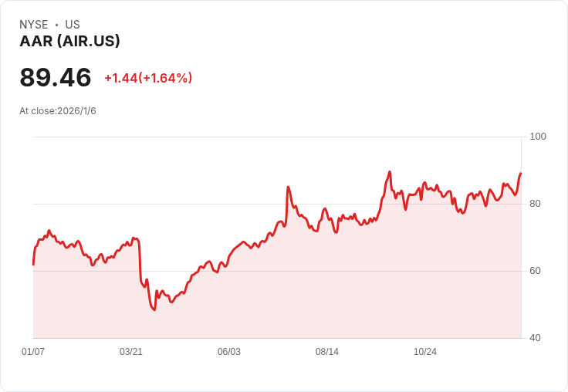Click the sharp price spike in July
The height and width of the screenshot is (392, 568).
click(x=288, y=187)
